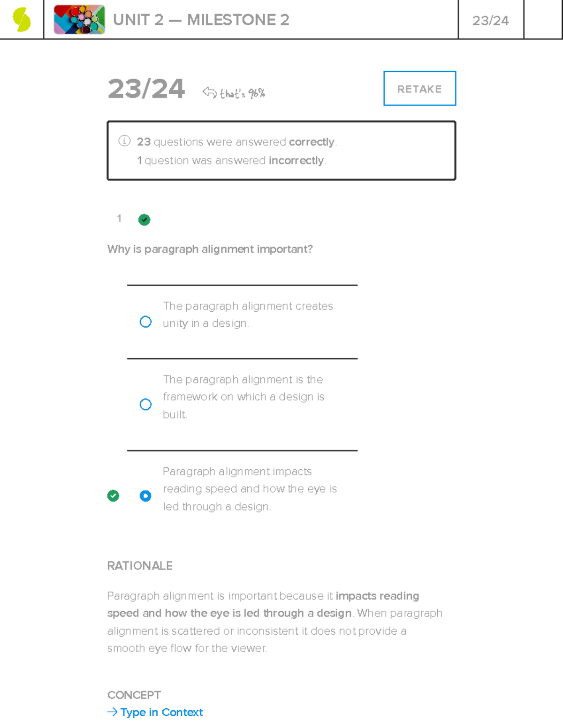Click the arrow icon before "Type in Context"
The height and width of the screenshot is (728, 563).
(112, 712)
